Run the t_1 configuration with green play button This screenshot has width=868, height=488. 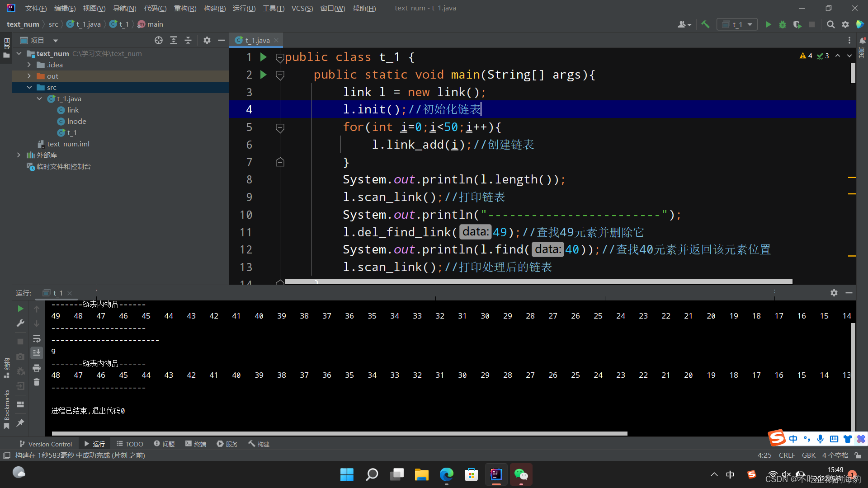(x=768, y=24)
